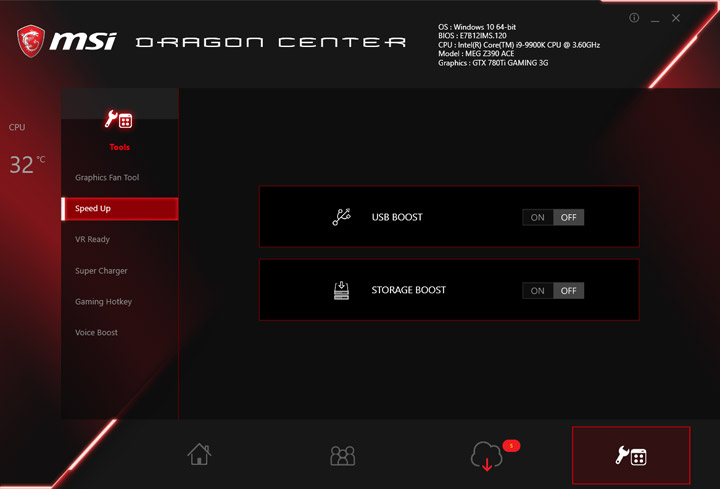Image resolution: width=720 pixels, height=489 pixels.
Task: Click the red update count badge
Action: click(x=511, y=445)
